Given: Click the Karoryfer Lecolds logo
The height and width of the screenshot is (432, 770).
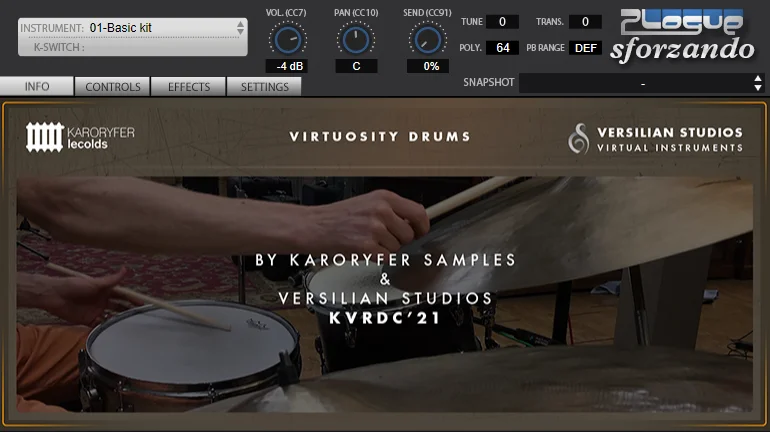Looking at the screenshot, I should pos(80,137).
